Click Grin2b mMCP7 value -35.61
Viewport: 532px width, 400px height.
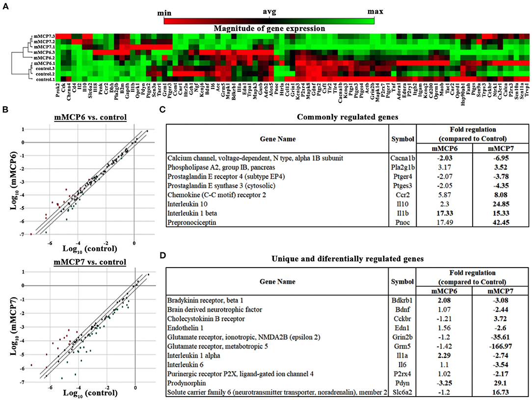click(x=501, y=337)
